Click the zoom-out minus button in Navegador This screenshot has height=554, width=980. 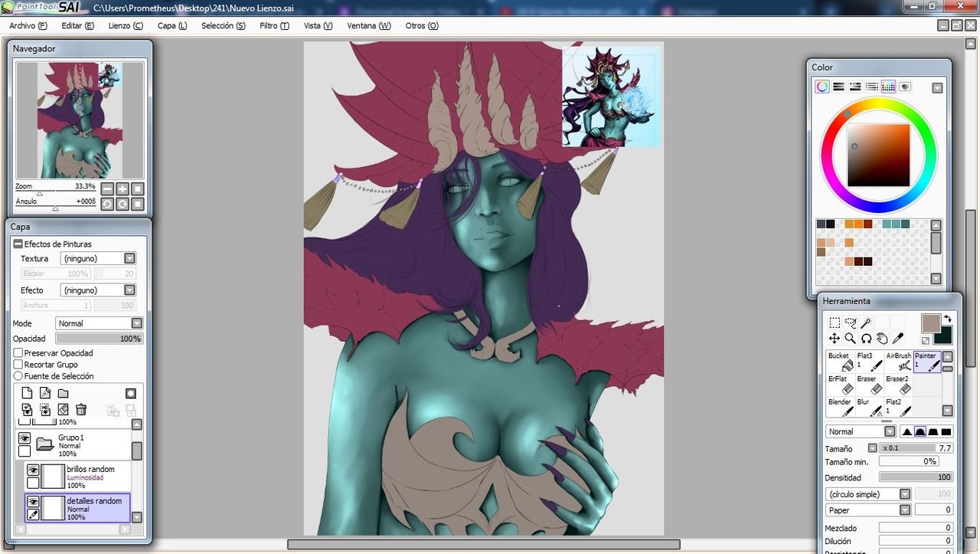tap(107, 188)
